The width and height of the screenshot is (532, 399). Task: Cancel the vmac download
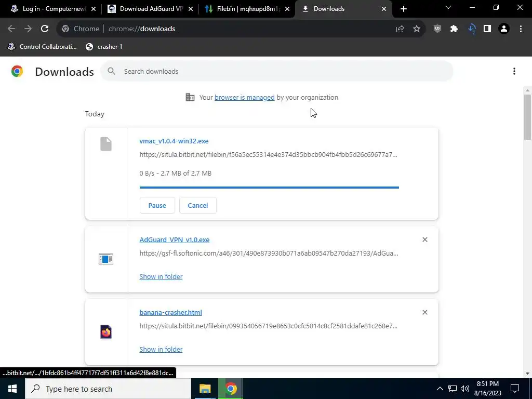[198, 205]
